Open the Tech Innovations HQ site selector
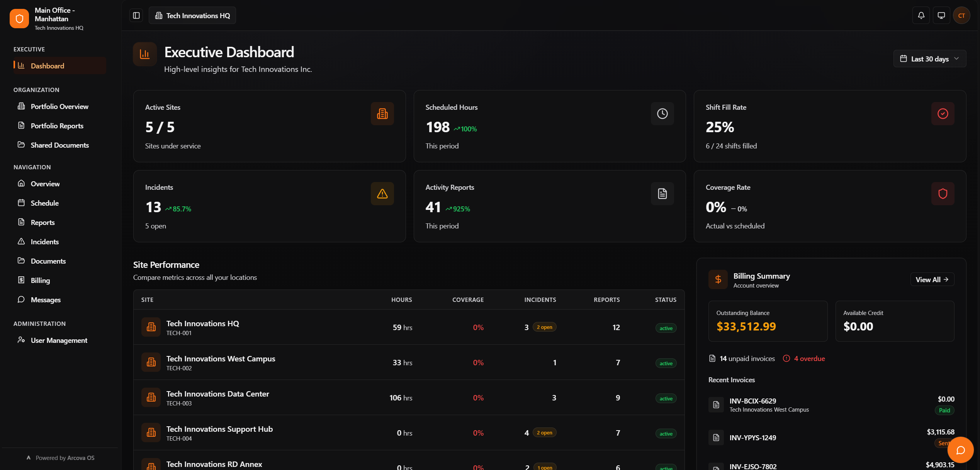 pyautogui.click(x=192, y=15)
